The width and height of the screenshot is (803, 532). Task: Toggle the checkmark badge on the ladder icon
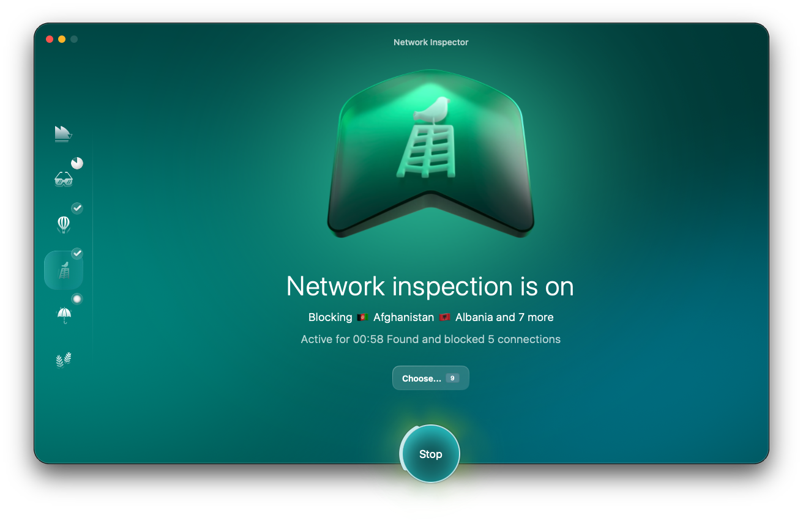(77, 253)
